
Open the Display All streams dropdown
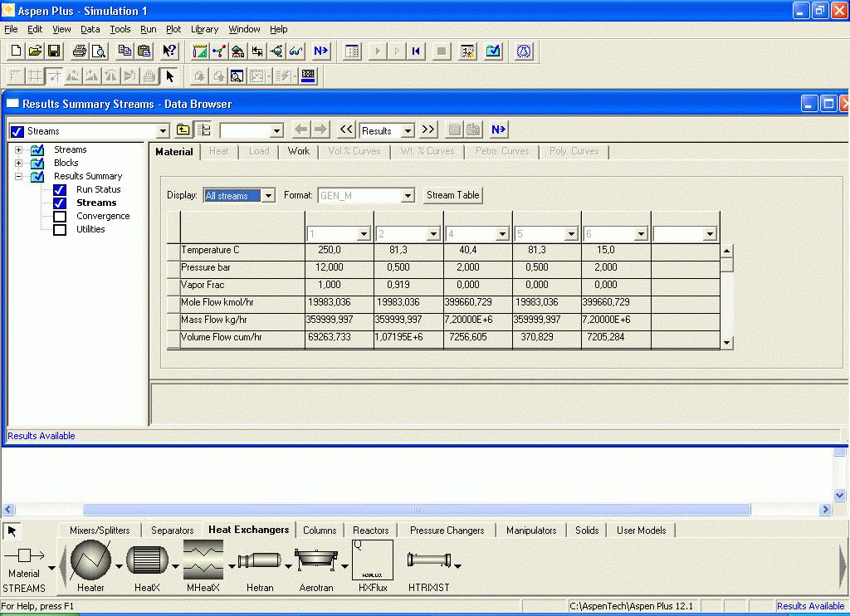[x=268, y=195]
